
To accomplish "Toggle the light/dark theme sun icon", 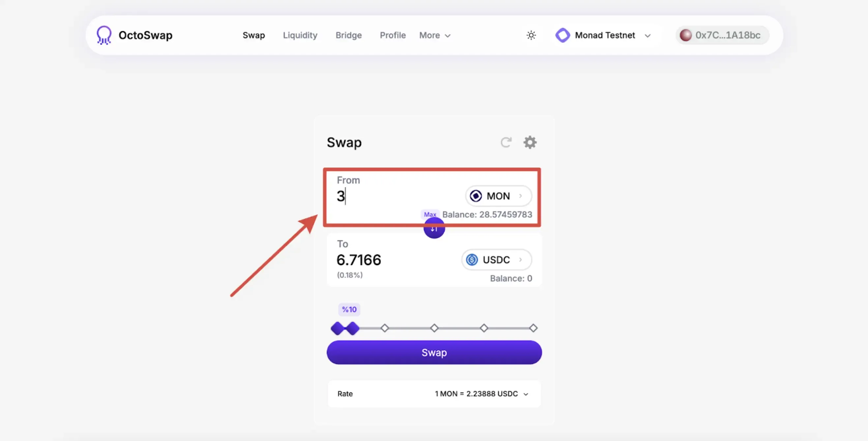I will click(x=531, y=35).
